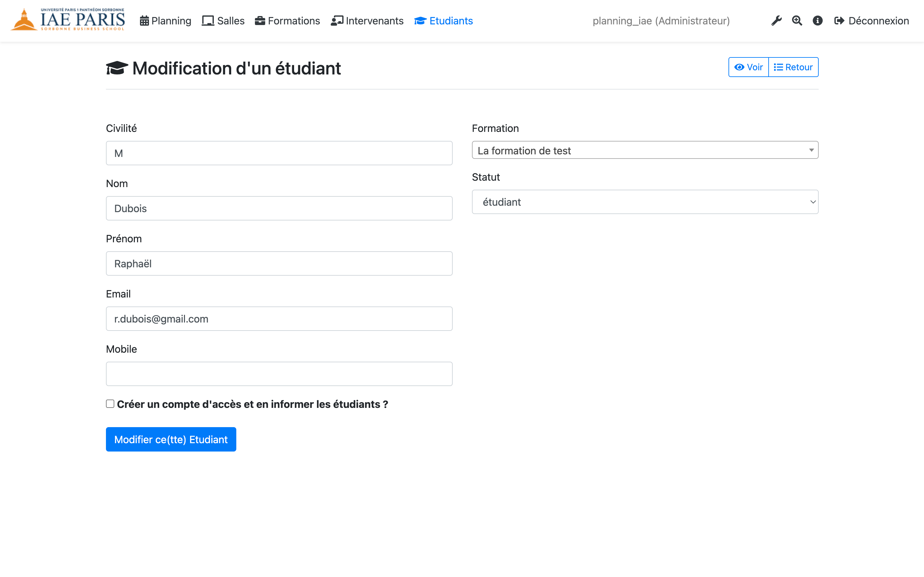View student via Voir eye button
The height and width of the screenshot is (577, 924).
pos(748,67)
